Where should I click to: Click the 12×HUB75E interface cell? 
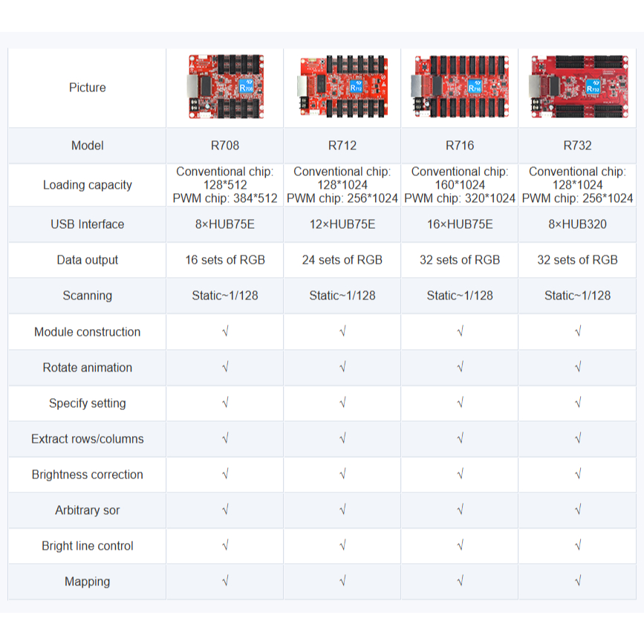(342, 224)
